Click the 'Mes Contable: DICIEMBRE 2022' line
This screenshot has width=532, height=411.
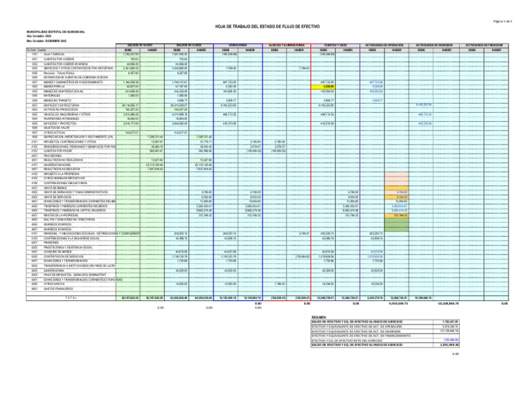pos(46,41)
